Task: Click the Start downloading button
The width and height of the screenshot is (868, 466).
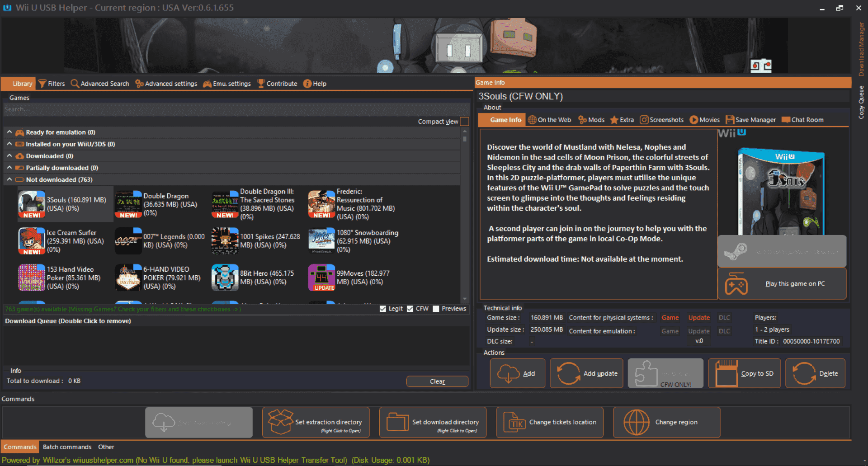Action: point(199,422)
